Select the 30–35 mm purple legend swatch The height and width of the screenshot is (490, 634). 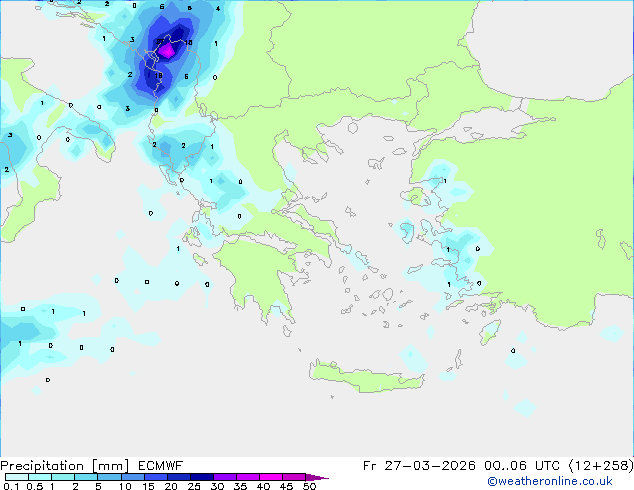point(224,477)
